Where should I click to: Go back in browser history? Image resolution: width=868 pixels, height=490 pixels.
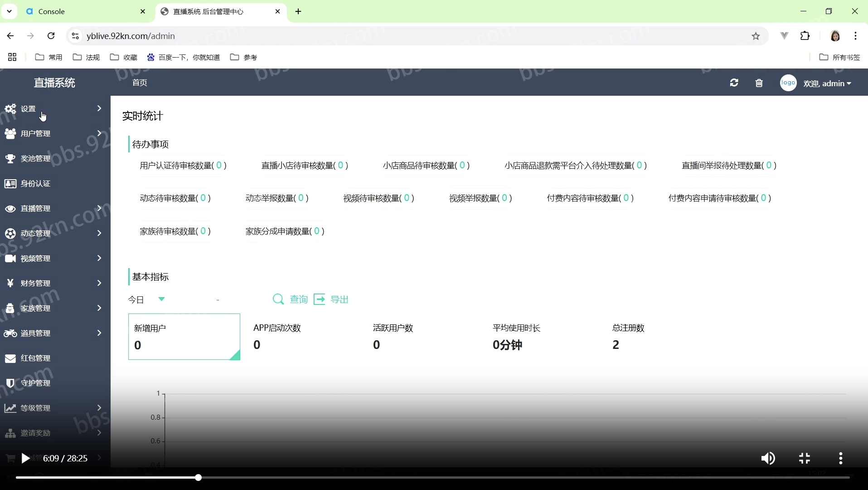(10, 35)
